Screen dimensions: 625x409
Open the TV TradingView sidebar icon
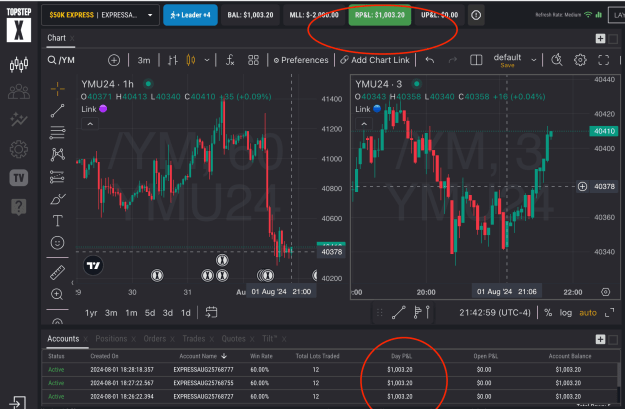click(19, 178)
